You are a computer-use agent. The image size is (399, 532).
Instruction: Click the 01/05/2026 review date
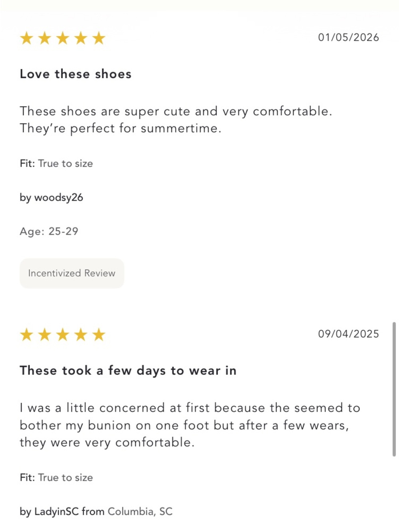click(348, 38)
